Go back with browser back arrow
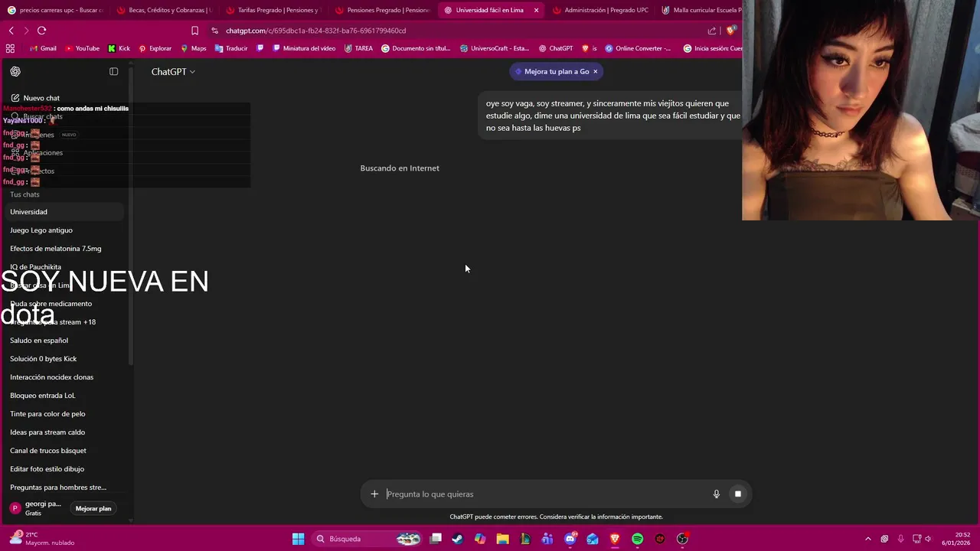The height and width of the screenshot is (551, 980). [11, 31]
